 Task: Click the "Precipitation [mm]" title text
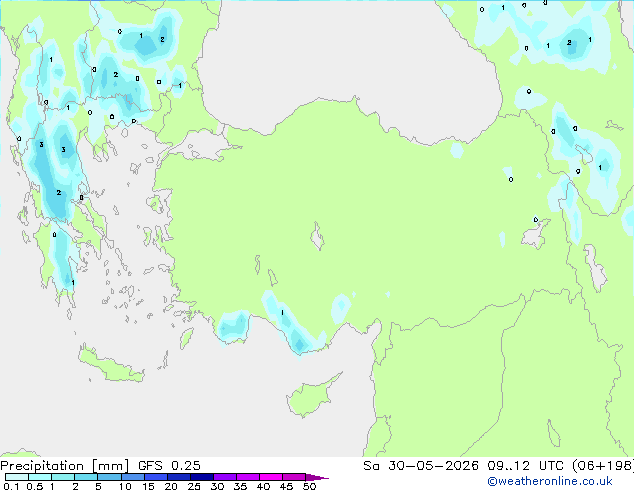point(65,466)
